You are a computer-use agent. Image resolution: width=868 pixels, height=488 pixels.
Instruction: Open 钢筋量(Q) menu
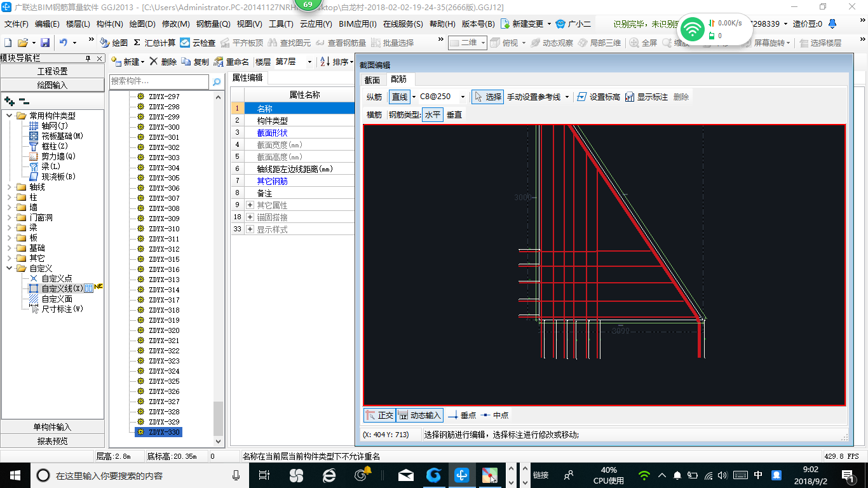213,24
